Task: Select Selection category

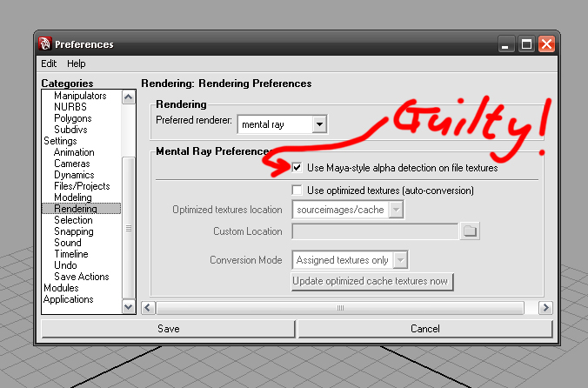Action: pyautogui.click(x=73, y=220)
